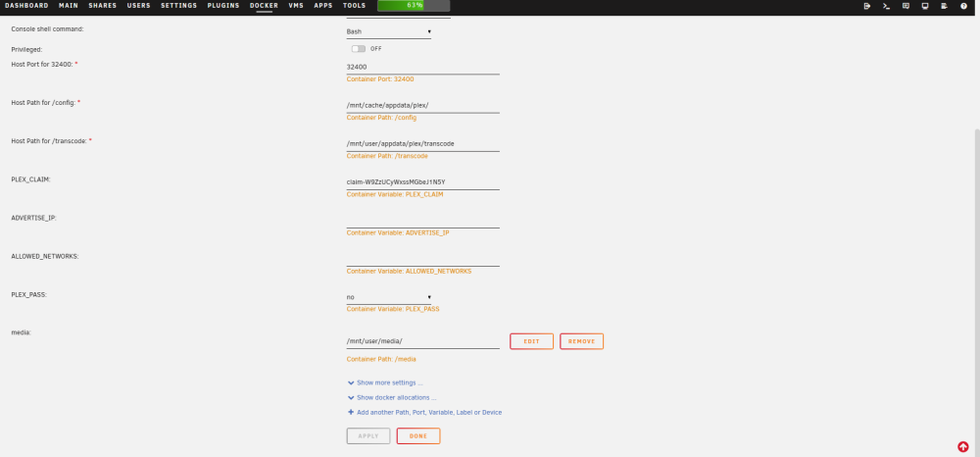Click the 'Host Path for /config:' label
The width and height of the screenshot is (980, 457).
tap(43, 103)
